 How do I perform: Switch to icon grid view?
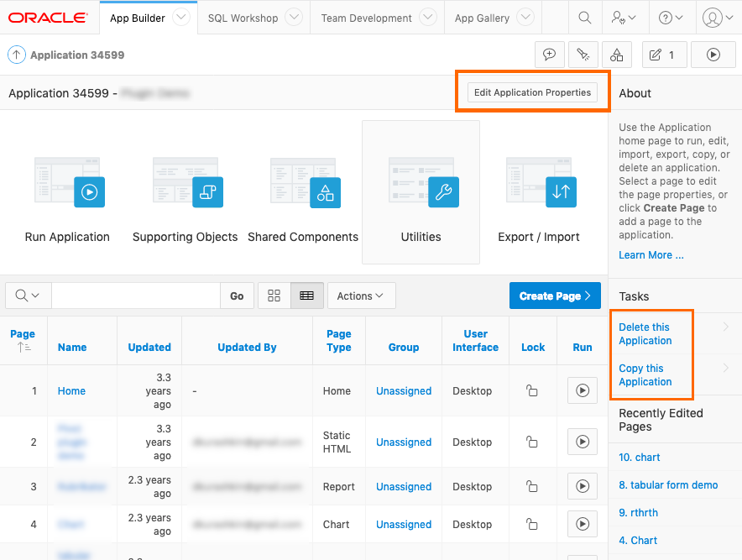tap(274, 296)
